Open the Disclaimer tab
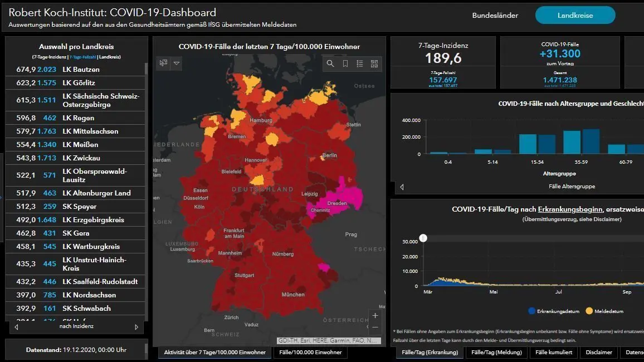Screen dimensions: 644x362 pyautogui.click(x=599, y=352)
